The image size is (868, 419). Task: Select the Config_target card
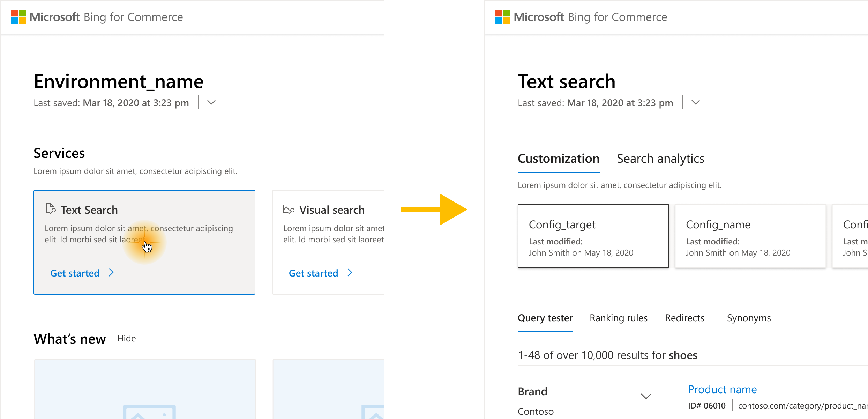point(593,236)
